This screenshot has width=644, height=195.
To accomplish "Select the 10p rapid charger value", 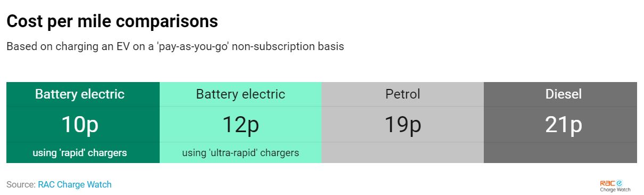I will 80,125.
